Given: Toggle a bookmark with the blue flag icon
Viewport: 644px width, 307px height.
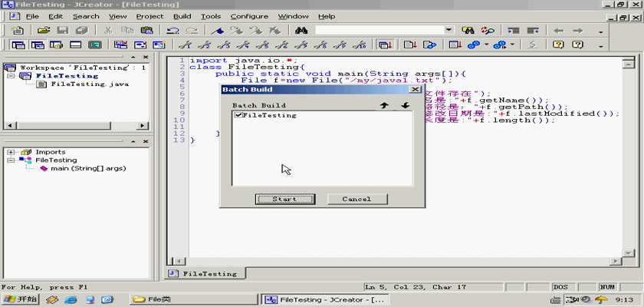Looking at the screenshot, I should [217, 31].
